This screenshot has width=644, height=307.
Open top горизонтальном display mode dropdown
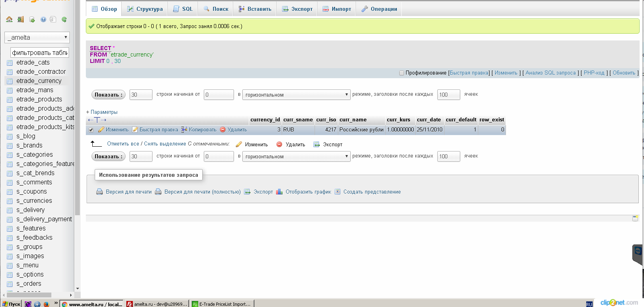click(297, 95)
